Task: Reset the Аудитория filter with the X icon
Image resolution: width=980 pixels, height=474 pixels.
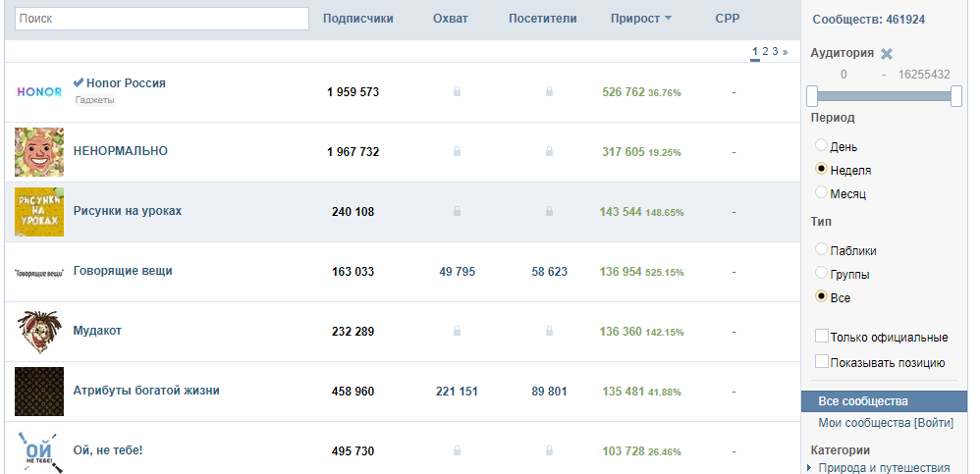Action: coord(887,54)
